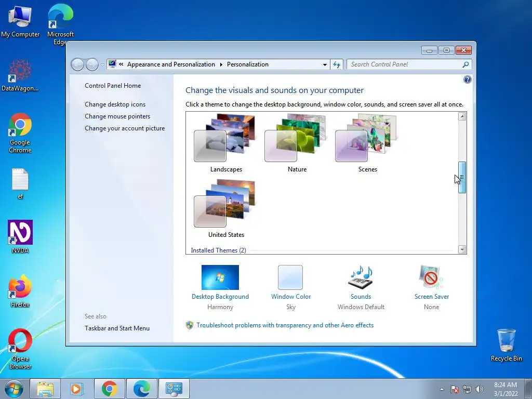The height and width of the screenshot is (399, 532).
Task: Switch to Control Panel taskbar button
Action: coord(174,389)
